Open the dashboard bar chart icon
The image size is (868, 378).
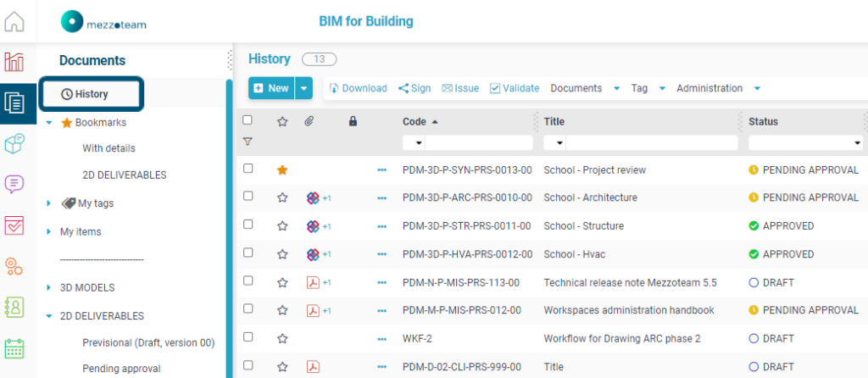click(14, 61)
